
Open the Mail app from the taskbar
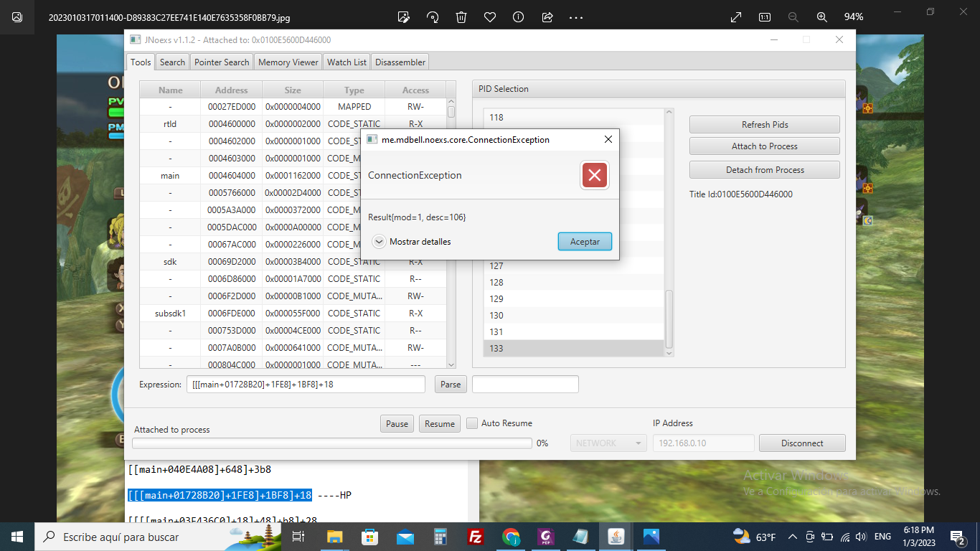(405, 537)
